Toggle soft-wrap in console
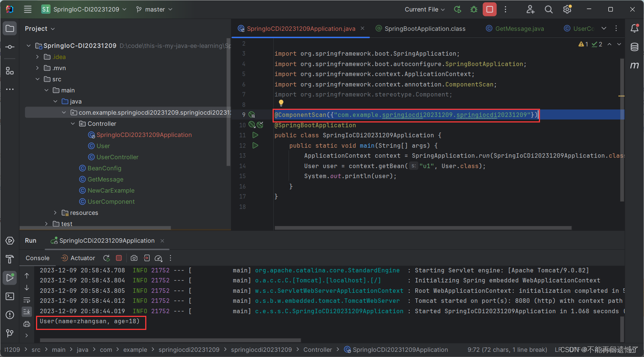The height and width of the screenshot is (357, 644). (x=27, y=300)
